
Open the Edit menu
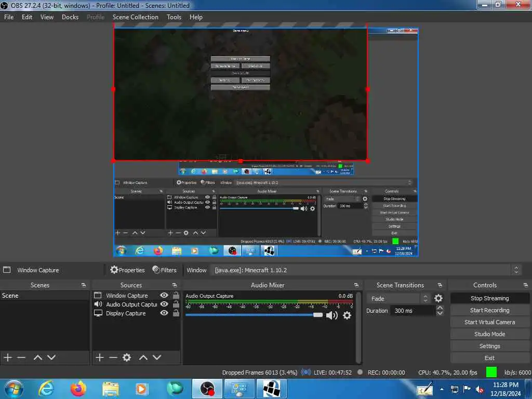click(27, 17)
